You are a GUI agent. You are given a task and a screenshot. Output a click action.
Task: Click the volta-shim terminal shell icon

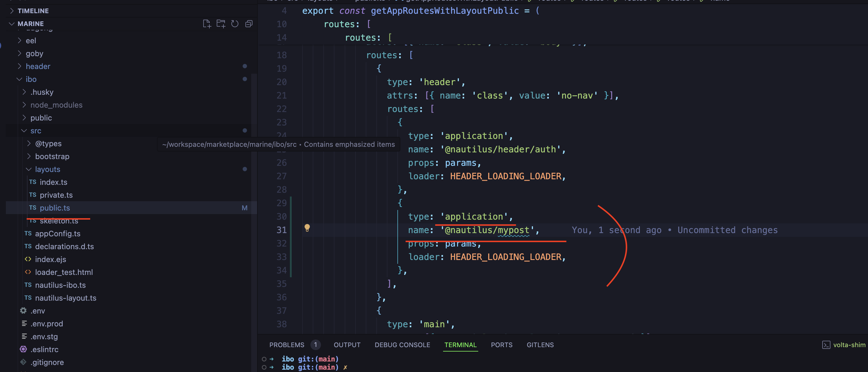826,345
